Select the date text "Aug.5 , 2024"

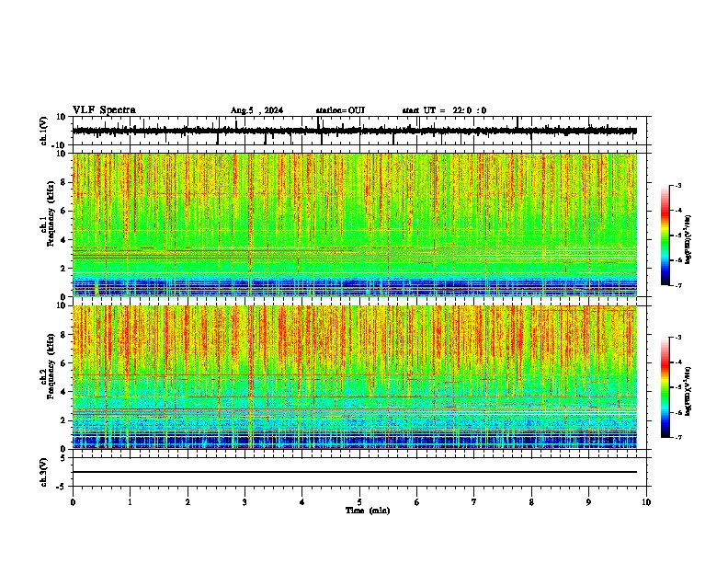(x=256, y=110)
